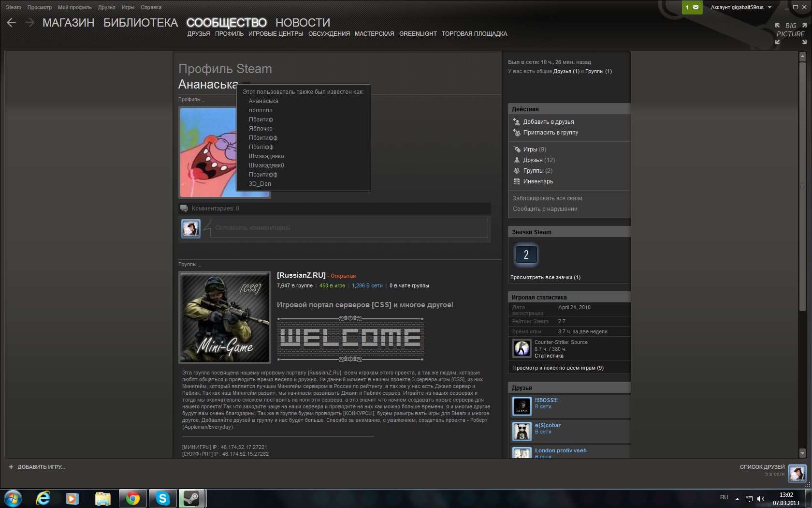This screenshot has width=812, height=508.
Task: Click the Friends person icon
Action: tap(517, 160)
